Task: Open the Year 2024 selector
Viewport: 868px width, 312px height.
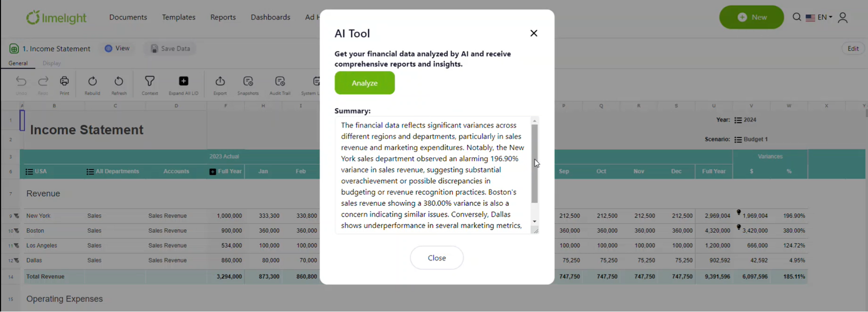Action: click(745, 120)
